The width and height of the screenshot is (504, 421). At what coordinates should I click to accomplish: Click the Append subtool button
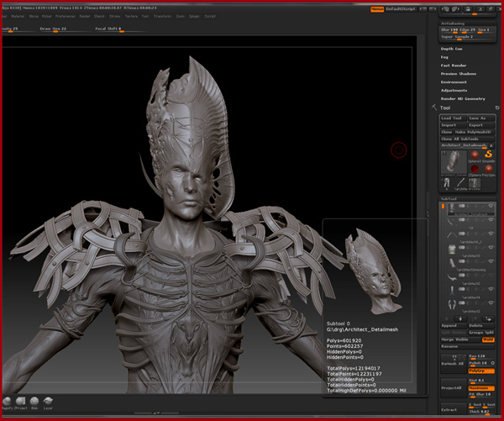tap(453, 326)
